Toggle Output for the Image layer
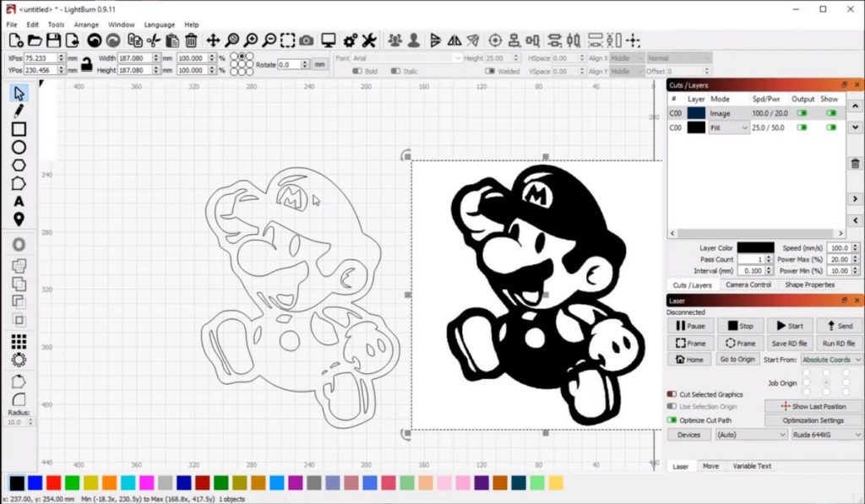Screen dimensions: 865x504 click(x=802, y=113)
